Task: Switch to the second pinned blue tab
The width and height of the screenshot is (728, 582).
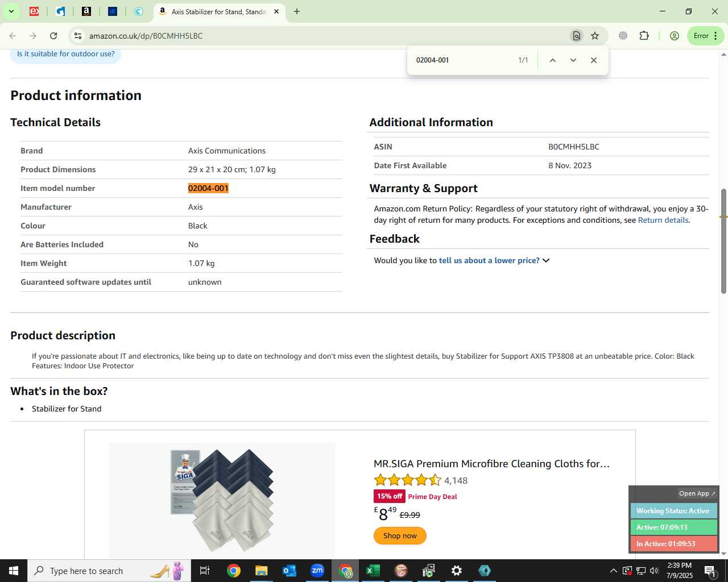Action: coord(60,11)
